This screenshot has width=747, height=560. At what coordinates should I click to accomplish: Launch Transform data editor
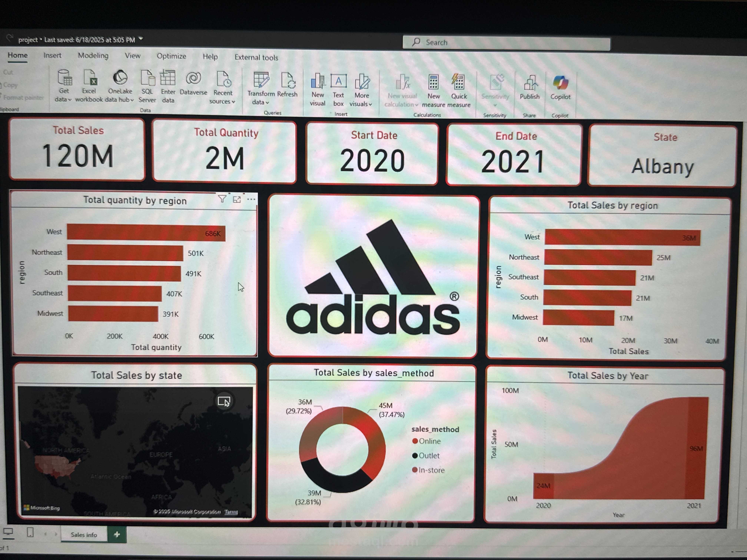pos(261,89)
